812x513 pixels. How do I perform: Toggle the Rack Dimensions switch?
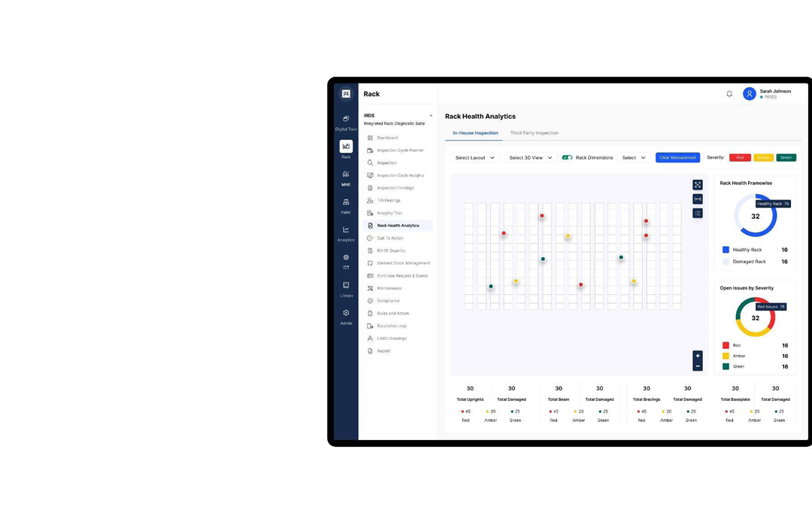pyautogui.click(x=568, y=158)
